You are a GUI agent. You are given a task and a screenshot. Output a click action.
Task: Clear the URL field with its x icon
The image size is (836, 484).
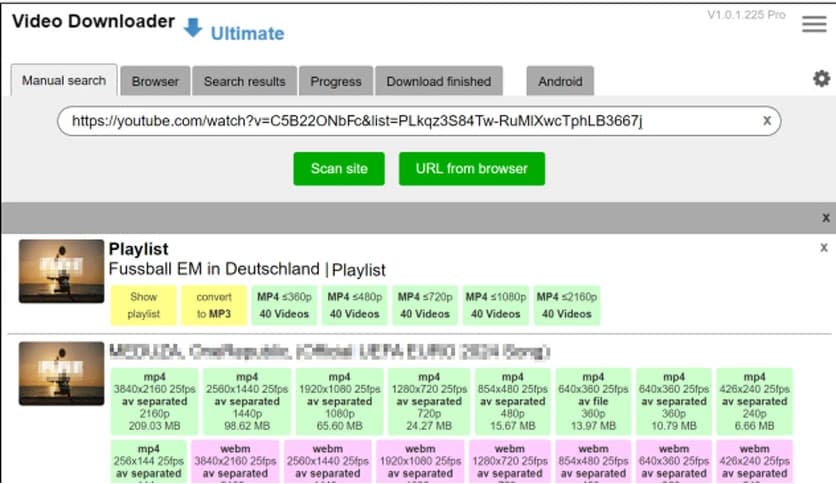[767, 120]
